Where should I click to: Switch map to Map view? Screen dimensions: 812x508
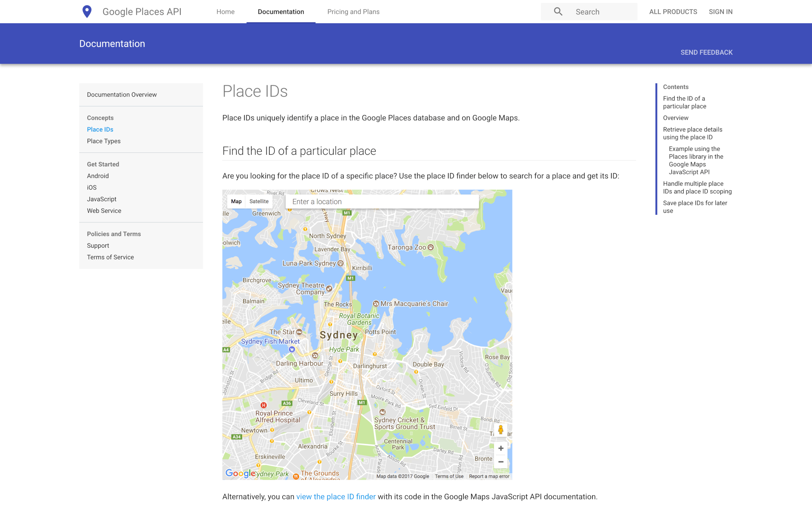236,201
